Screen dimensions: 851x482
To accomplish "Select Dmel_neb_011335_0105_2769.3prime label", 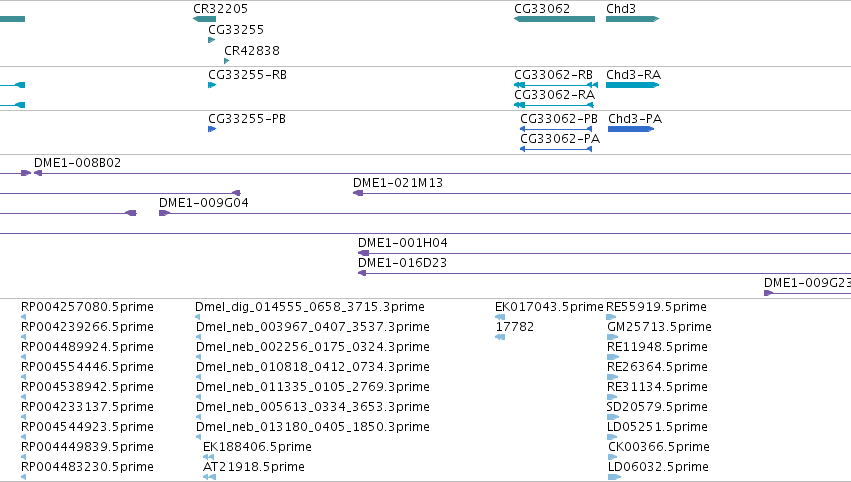I will 313,387.
